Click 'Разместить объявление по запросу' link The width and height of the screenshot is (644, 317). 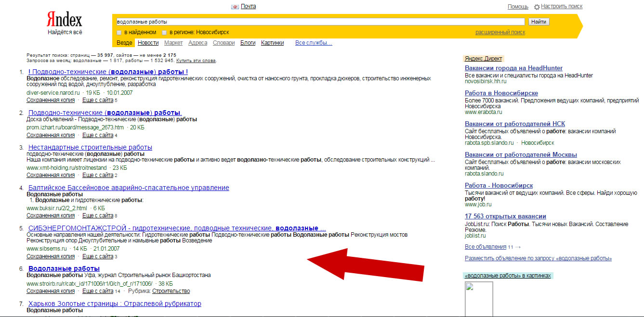click(x=538, y=258)
